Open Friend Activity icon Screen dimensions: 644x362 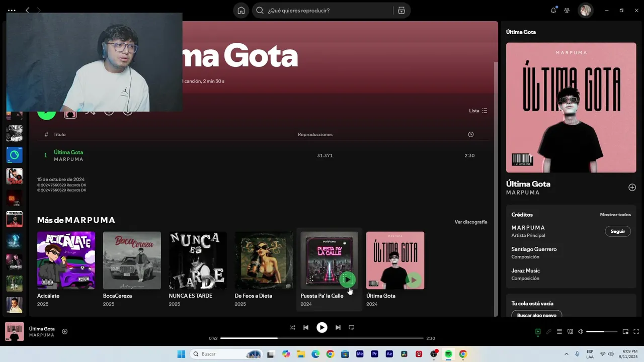[x=567, y=10]
